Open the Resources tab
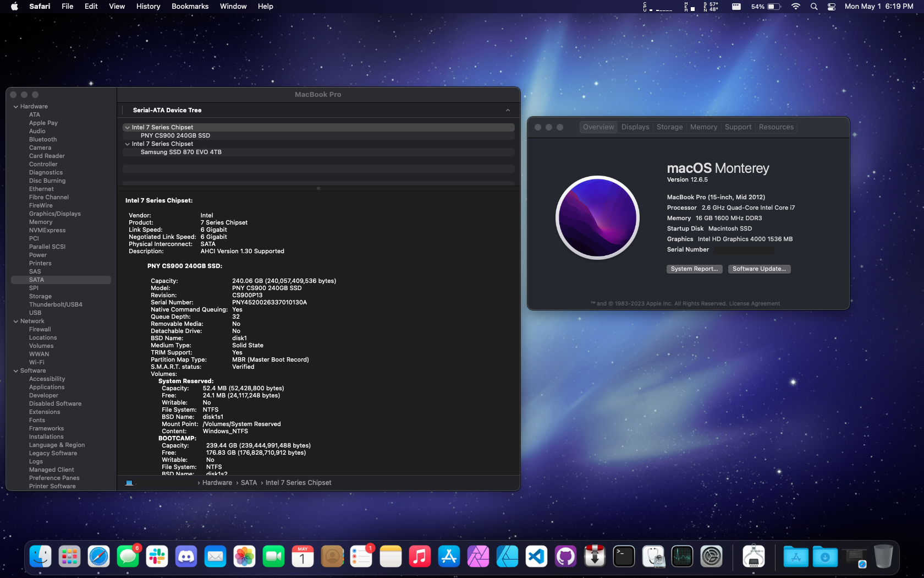This screenshot has width=924, height=578. point(776,127)
